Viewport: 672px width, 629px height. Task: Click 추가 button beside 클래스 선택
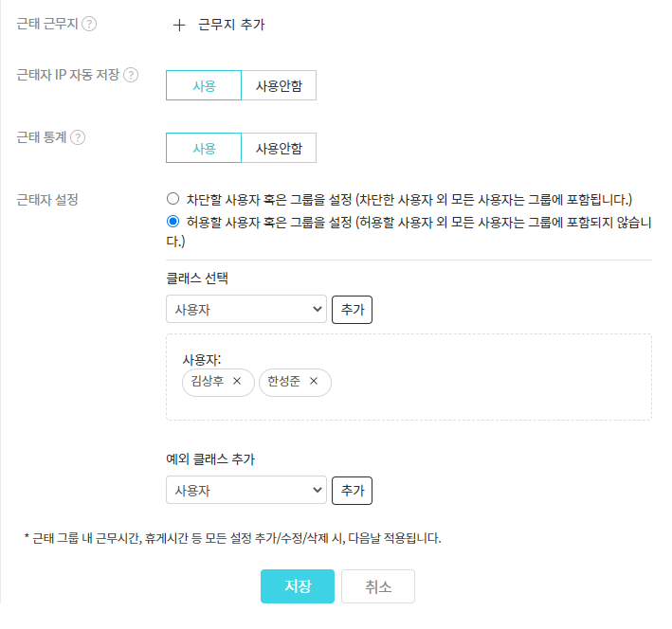(352, 310)
